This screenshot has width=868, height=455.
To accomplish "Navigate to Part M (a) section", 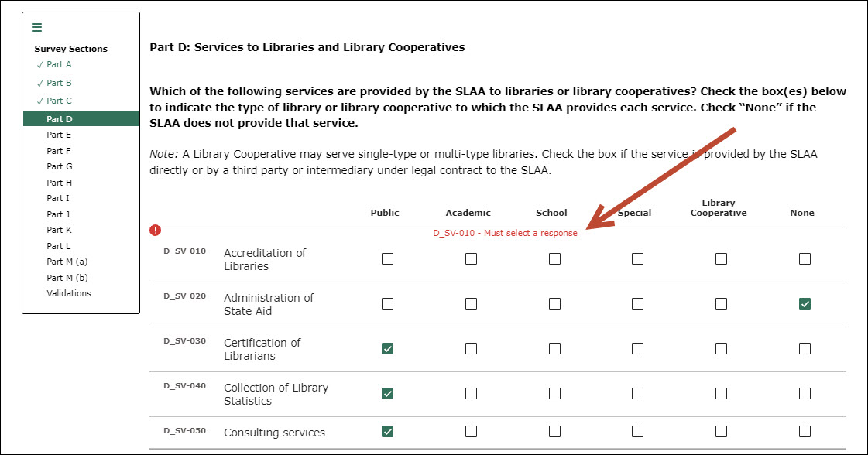I will coord(67,262).
